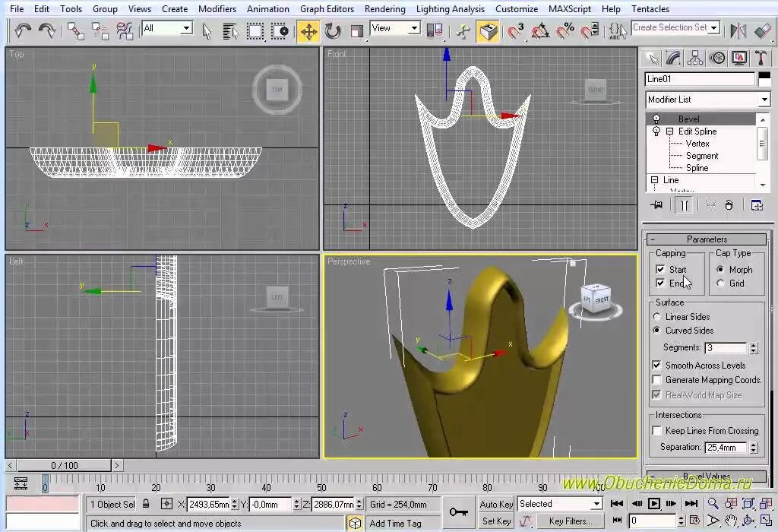Choose the Select Object arrow tool
Viewport: 778px width, 532px height.
207,31
